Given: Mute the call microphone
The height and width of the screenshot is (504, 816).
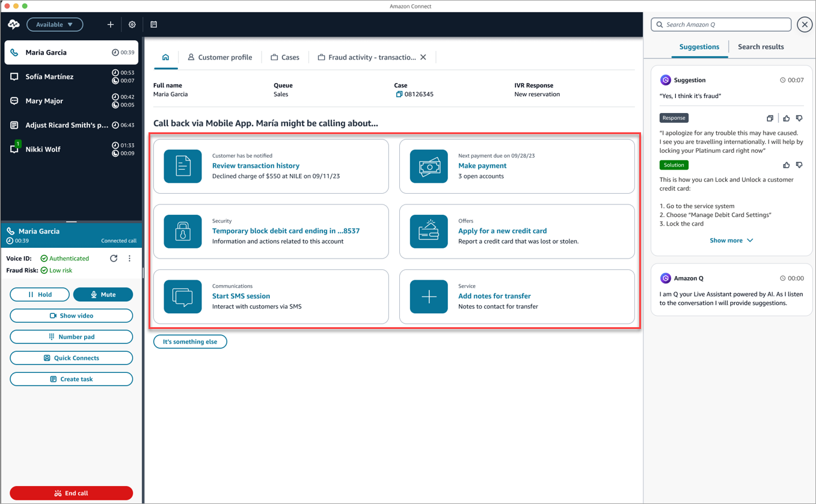Looking at the screenshot, I should pos(103,295).
